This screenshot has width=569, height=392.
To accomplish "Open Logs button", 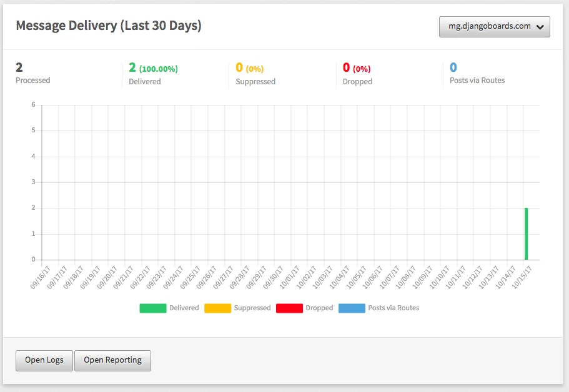I will pos(44,360).
